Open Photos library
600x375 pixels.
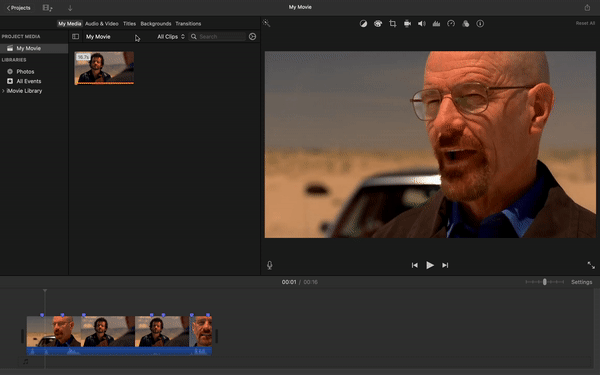25,72
